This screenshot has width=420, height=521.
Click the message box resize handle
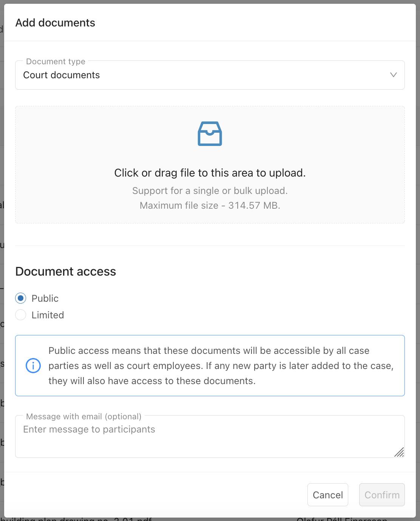[x=399, y=452]
